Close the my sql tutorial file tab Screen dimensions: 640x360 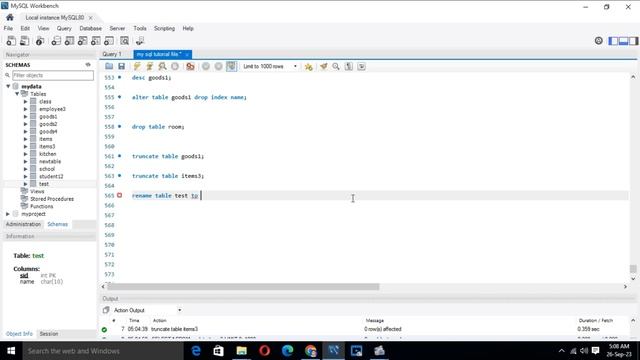coord(187,54)
